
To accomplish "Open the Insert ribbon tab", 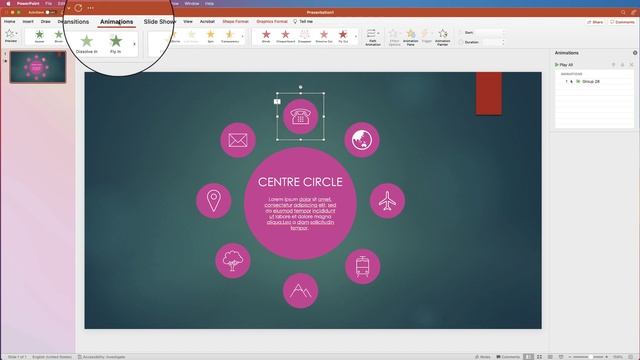I will tap(28, 21).
